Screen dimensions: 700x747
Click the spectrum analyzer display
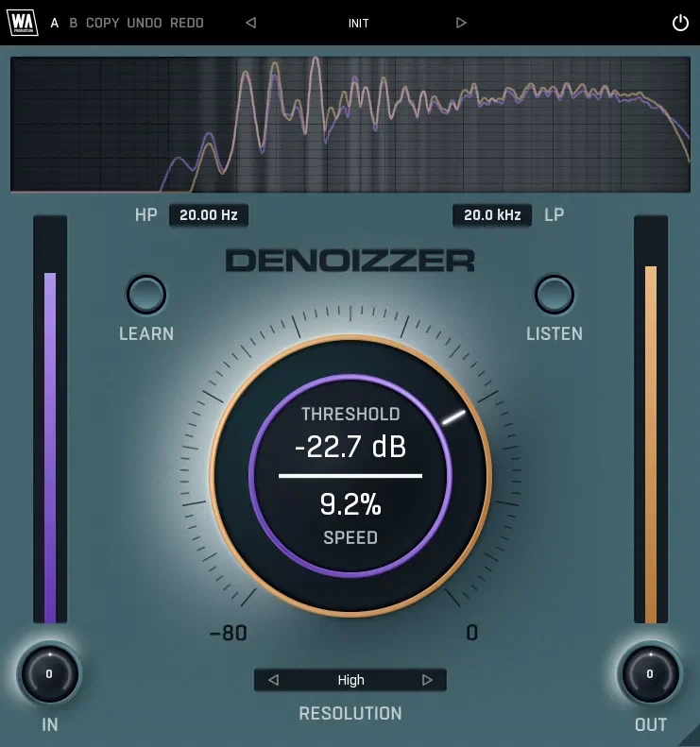tap(350, 125)
